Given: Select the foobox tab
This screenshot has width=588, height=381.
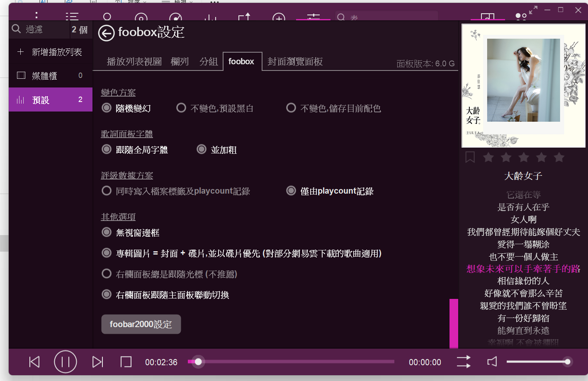Looking at the screenshot, I should click(x=242, y=61).
